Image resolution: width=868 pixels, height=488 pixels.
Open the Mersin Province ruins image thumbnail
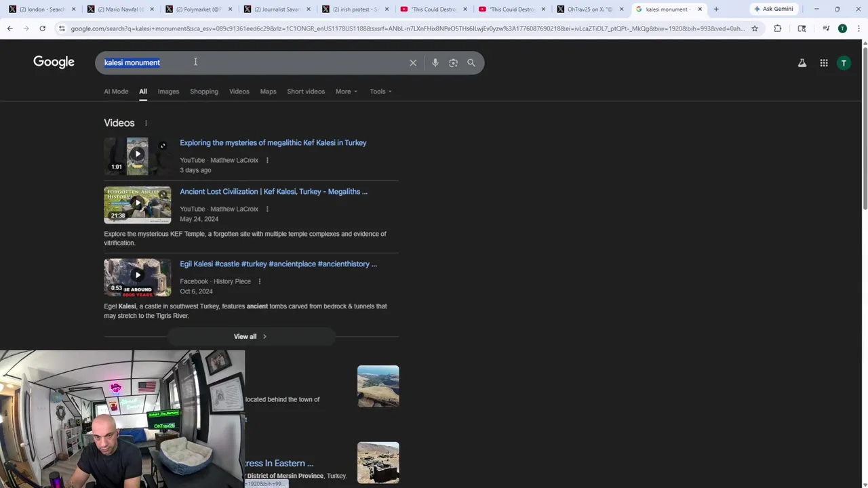378,463
